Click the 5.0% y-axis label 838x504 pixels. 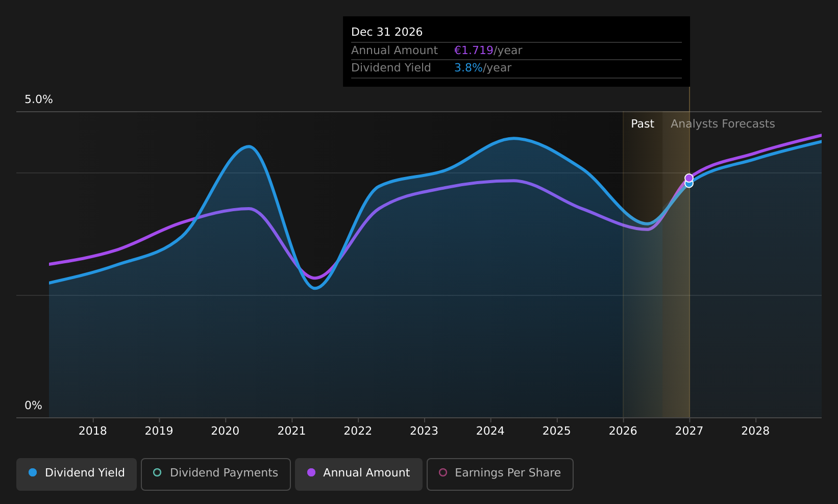pos(39,99)
